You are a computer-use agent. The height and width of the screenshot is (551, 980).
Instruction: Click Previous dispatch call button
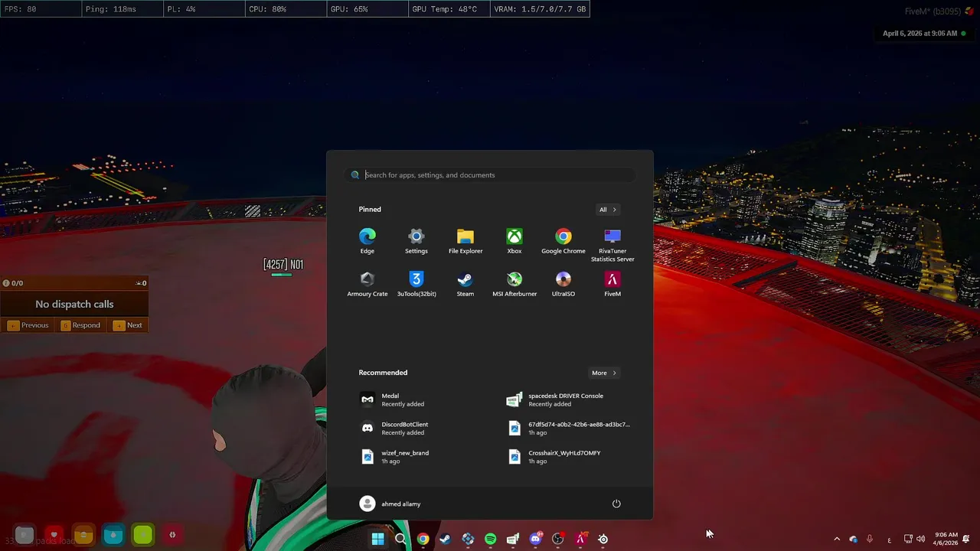(x=28, y=325)
